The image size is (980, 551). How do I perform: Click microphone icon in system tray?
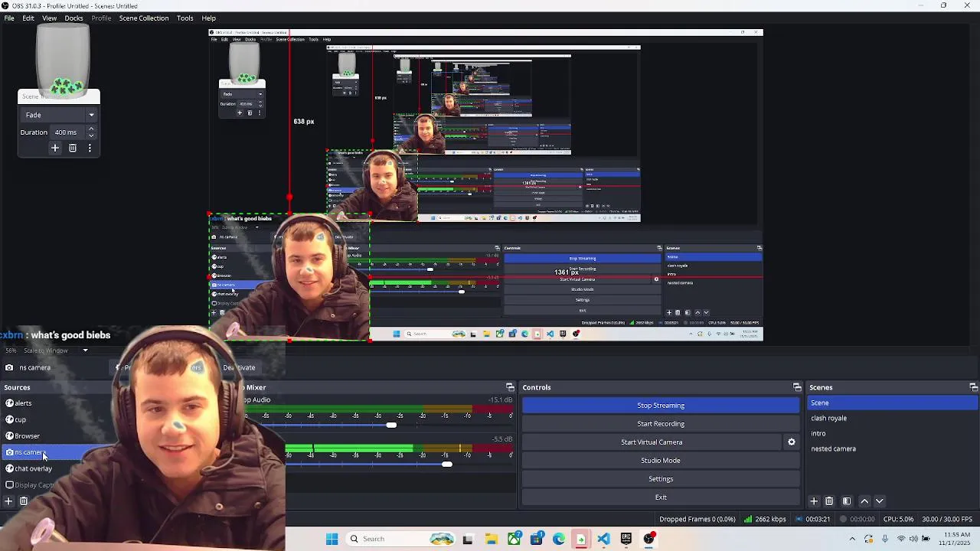tap(885, 539)
